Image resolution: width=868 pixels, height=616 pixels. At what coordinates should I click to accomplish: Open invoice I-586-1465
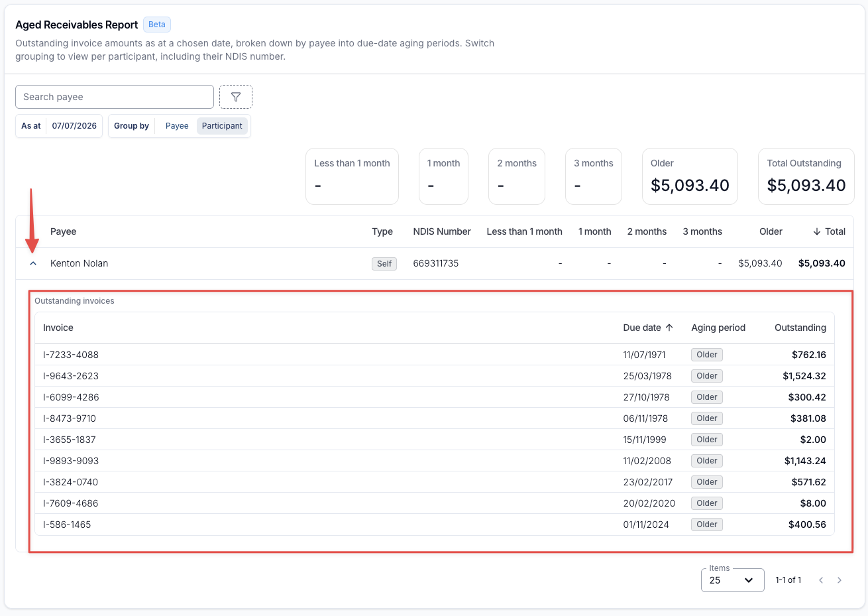tap(67, 524)
